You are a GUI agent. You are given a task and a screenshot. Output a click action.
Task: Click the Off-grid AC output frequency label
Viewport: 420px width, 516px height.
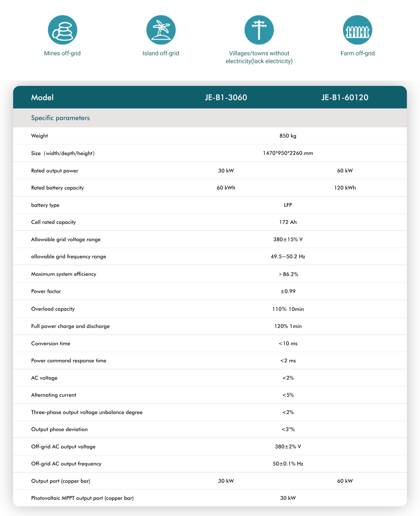66,464
